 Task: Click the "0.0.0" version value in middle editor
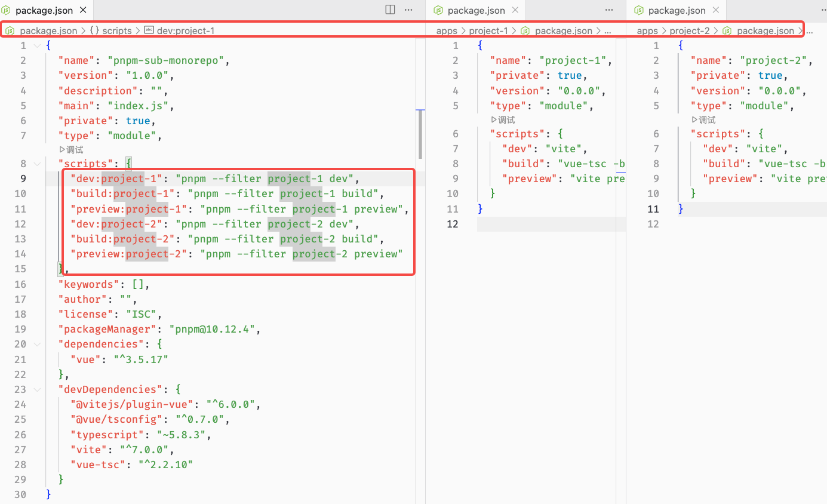click(579, 91)
